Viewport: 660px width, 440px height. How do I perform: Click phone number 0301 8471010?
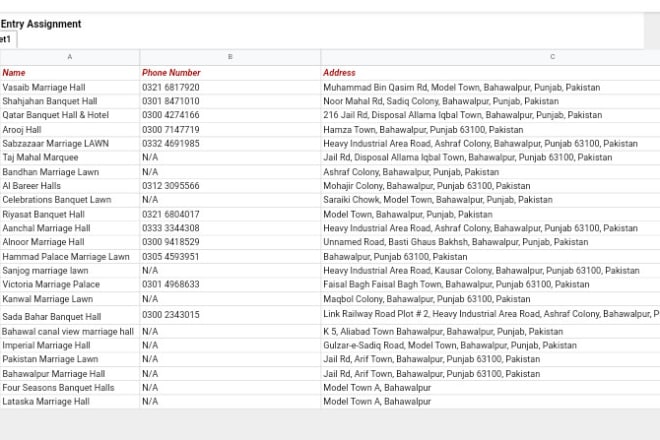[x=230, y=101]
